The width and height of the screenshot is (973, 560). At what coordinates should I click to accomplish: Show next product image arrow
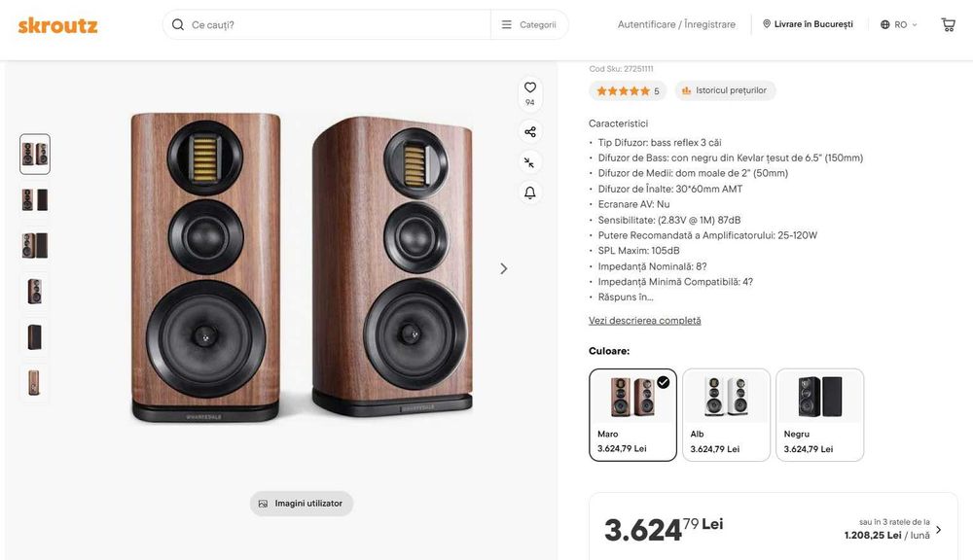click(503, 268)
